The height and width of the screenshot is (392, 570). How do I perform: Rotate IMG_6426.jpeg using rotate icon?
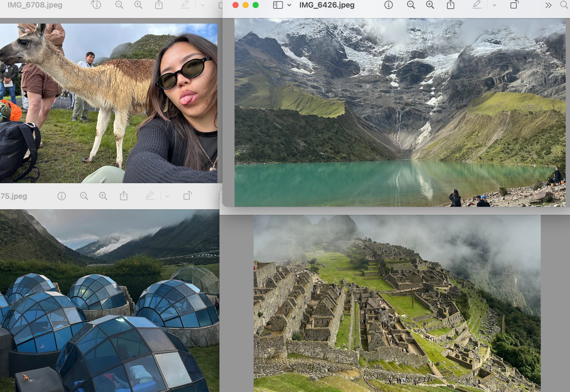[514, 5]
